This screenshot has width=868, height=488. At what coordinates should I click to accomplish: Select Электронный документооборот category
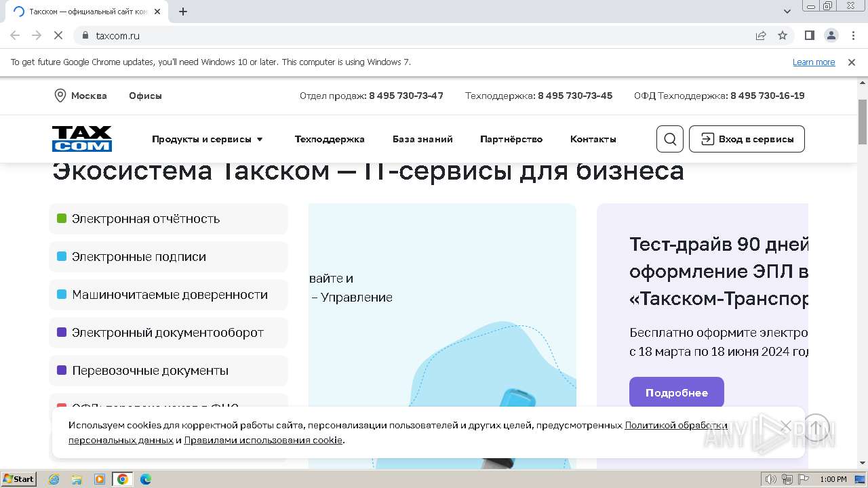(168, 333)
